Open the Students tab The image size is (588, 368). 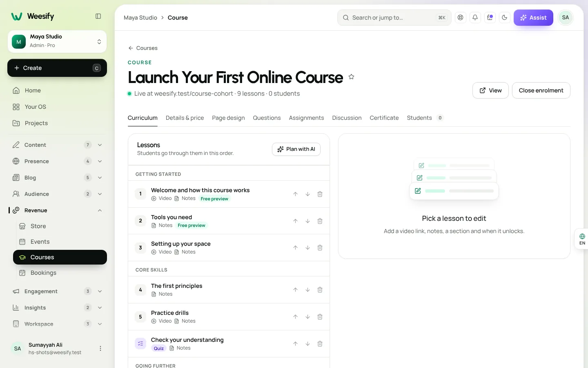[425, 118]
